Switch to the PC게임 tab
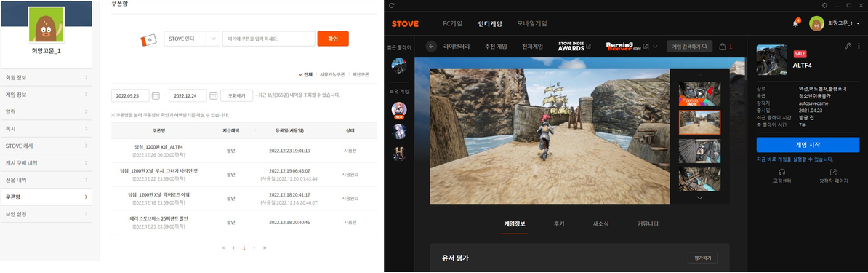Image resolution: width=868 pixels, height=273 pixels. click(x=452, y=24)
